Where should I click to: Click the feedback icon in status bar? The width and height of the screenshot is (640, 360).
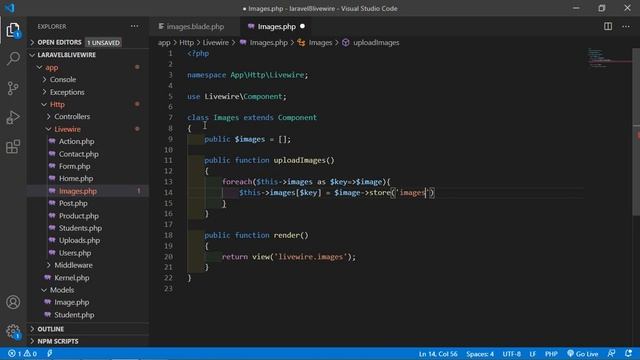611,353
